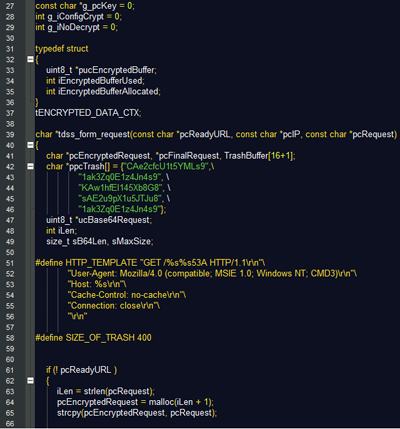Click on the g_iConfigCrypt declaration

pos(79,16)
